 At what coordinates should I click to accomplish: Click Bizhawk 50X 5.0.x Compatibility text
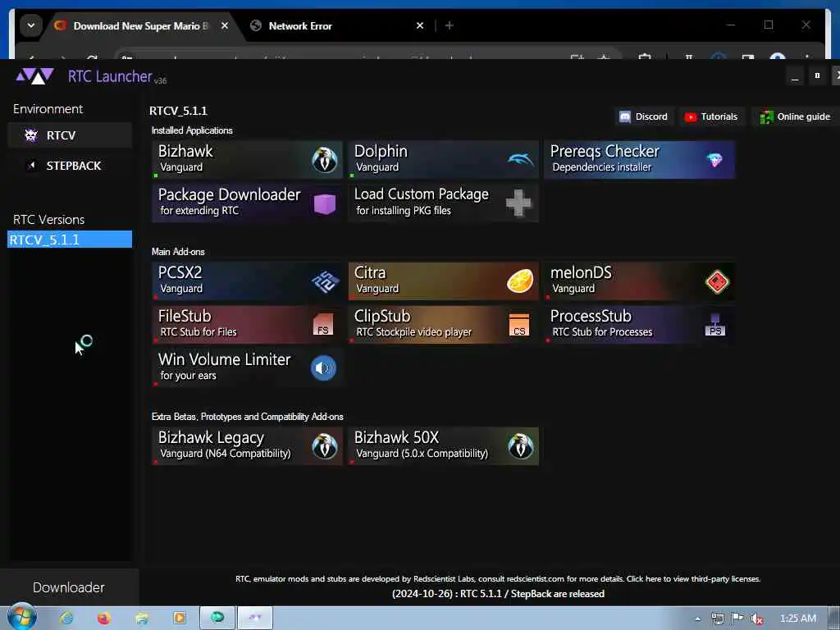422,454
